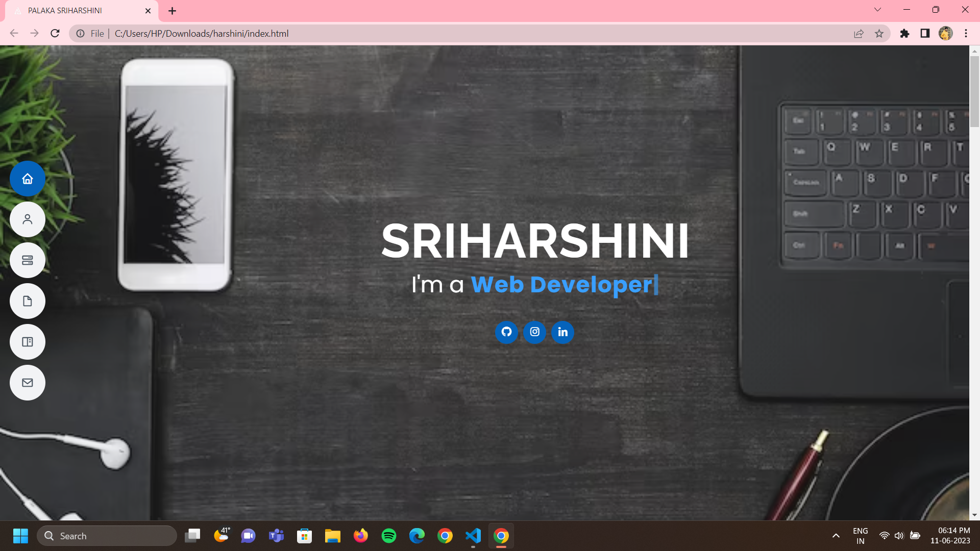The image size is (980, 551).
Task: Click the scrollbar up arrow
Action: [x=974, y=51]
